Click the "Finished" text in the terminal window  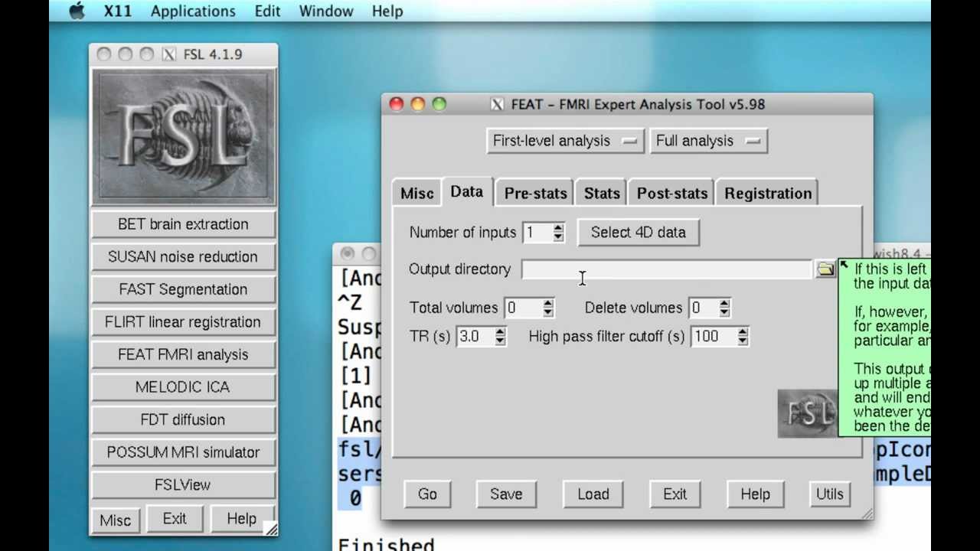[x=386, y=544]
